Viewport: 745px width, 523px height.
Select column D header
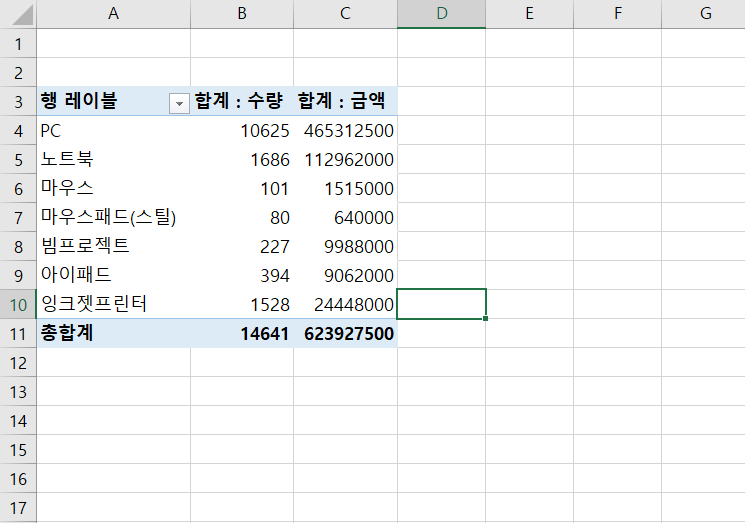(x=441, y=14)
